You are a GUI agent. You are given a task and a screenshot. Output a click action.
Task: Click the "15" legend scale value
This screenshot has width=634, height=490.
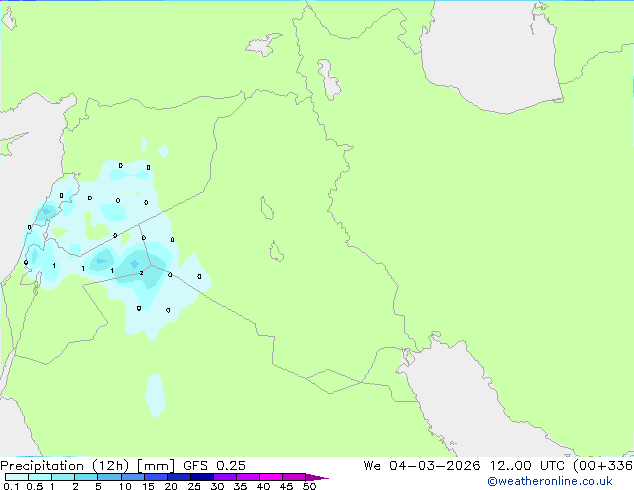[x=148, y=486]
